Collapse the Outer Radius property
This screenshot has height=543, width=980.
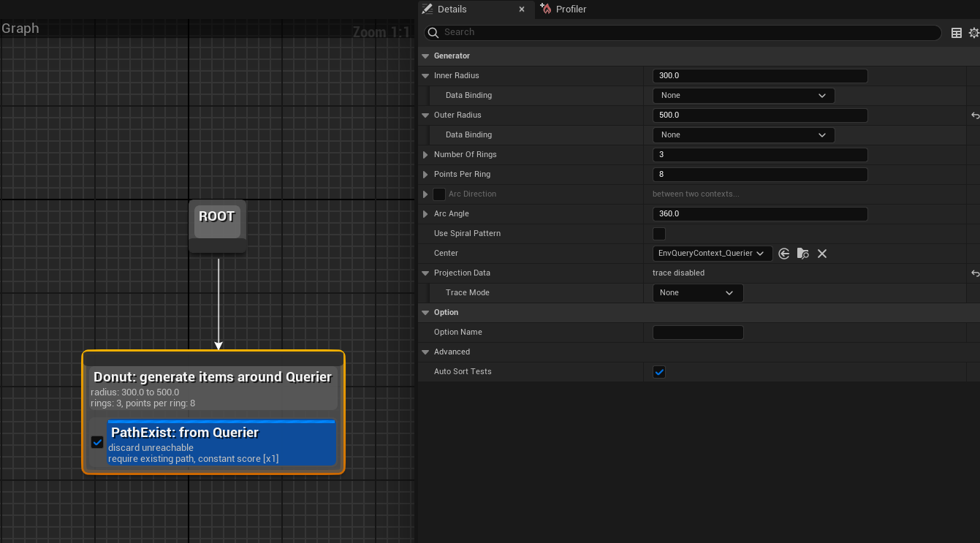425,115
